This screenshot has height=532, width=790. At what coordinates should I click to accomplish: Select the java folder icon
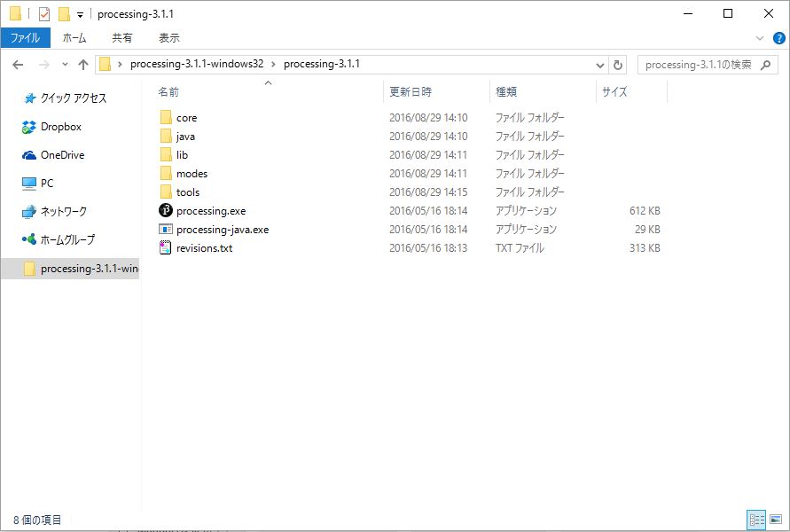tap(166, 136)
